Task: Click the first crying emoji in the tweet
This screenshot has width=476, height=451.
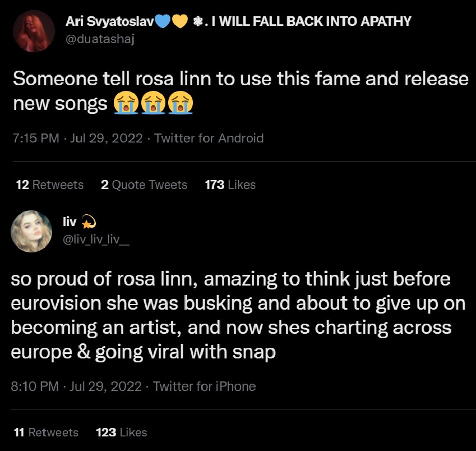Action: click(x=126, y=103)
